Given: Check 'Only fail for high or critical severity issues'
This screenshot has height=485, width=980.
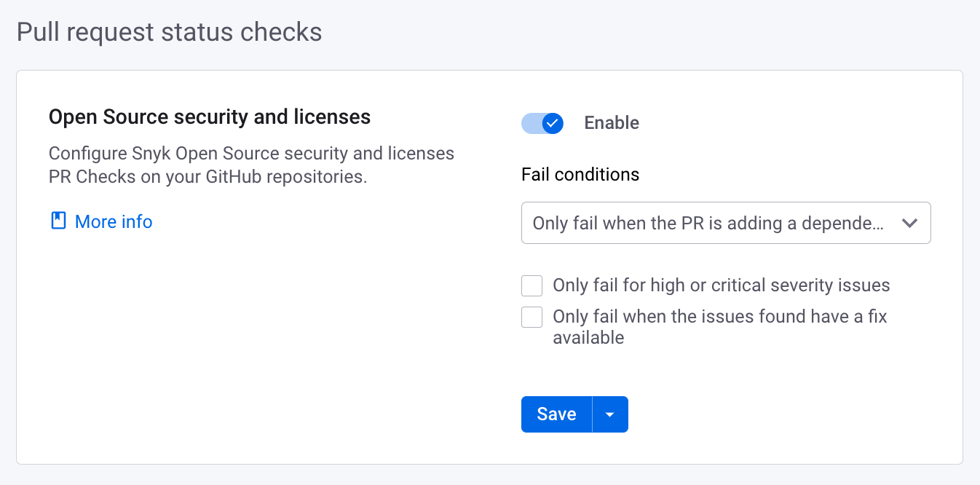Looking at the screenshot, I should [532, 285].
